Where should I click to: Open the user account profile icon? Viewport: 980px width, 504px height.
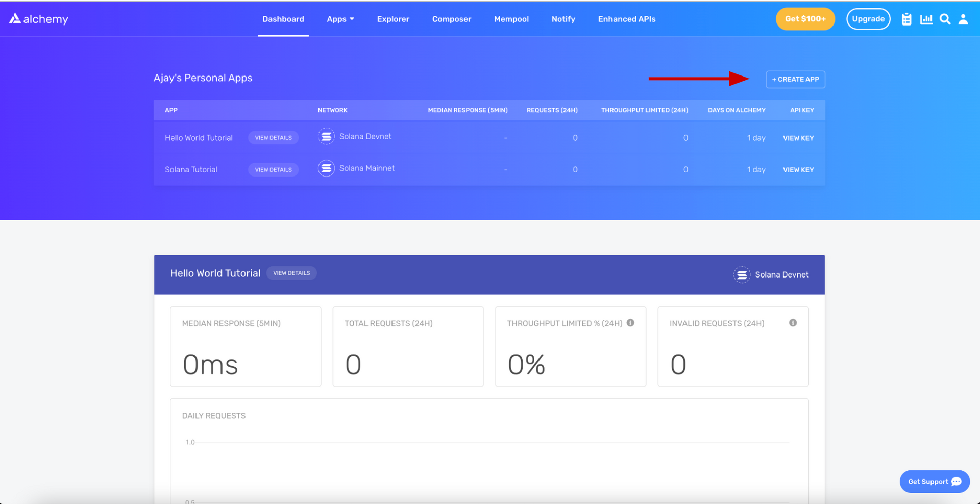tap(963, 19)
